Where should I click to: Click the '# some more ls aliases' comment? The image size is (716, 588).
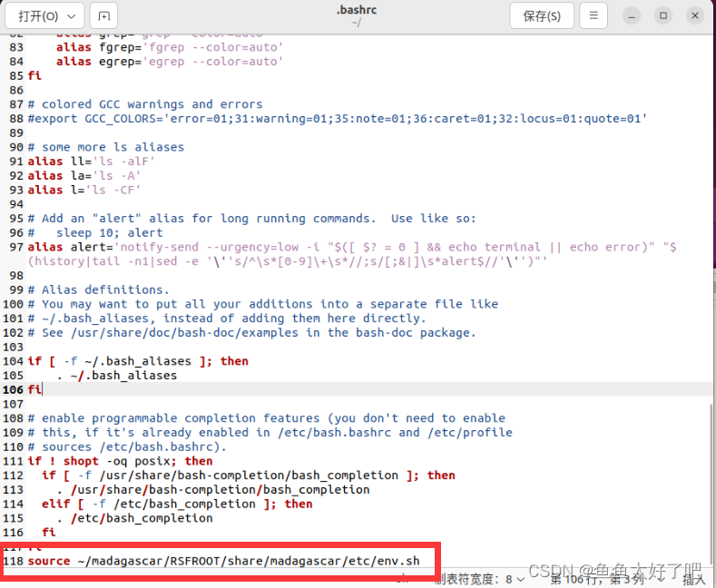pyautogui.click(x=106, y=148)
